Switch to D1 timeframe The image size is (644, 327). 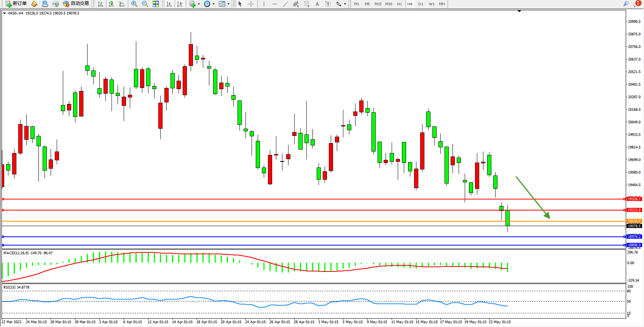421,4
